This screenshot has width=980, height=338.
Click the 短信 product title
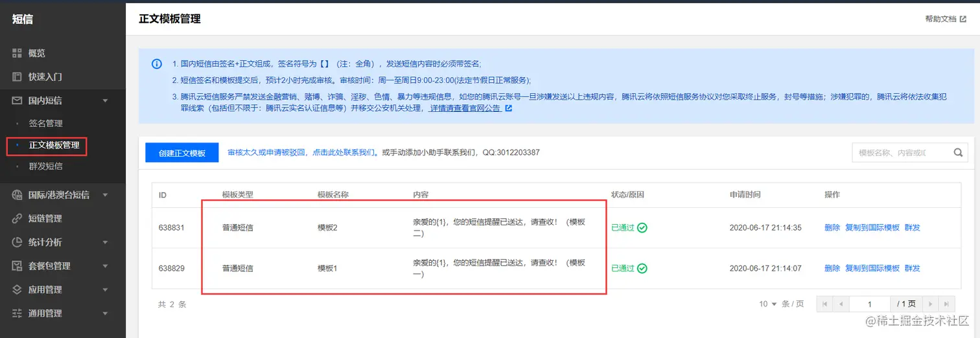[x=23, y=19]
